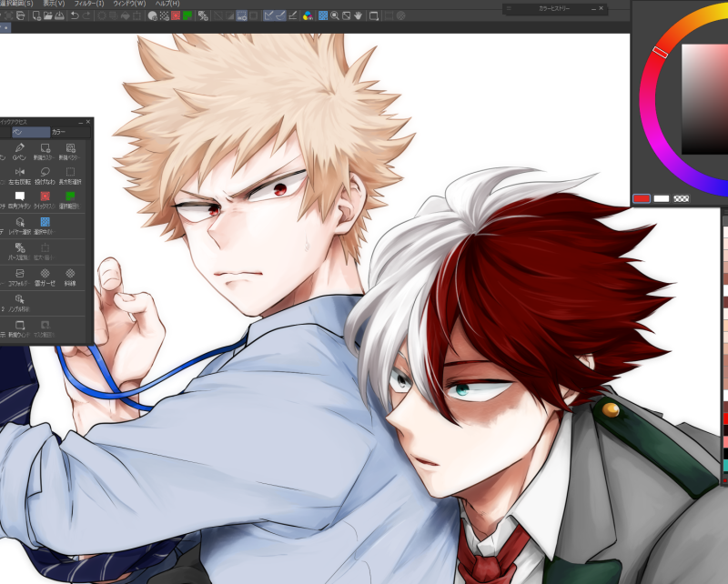Image resolution: width=728 pixels, height=584 pixels.
Task: Click the magnifier zoom toolbar icon
Action: (x=335, y=15)
